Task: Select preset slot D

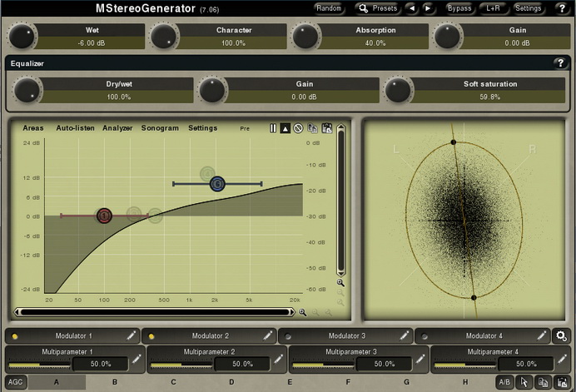Action: (231, 382)
